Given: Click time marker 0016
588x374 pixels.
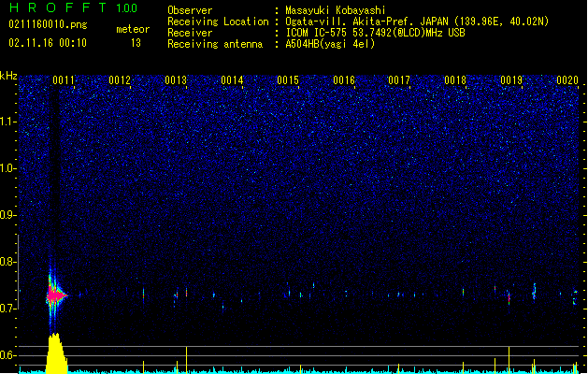Looking at the screenshot, I should (344, 80).
